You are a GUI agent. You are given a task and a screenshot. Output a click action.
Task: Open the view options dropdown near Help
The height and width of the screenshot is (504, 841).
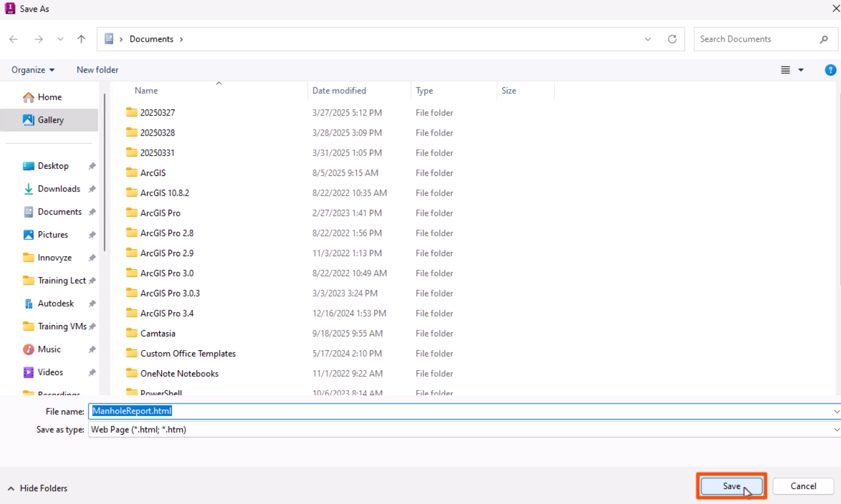[791, 70]
